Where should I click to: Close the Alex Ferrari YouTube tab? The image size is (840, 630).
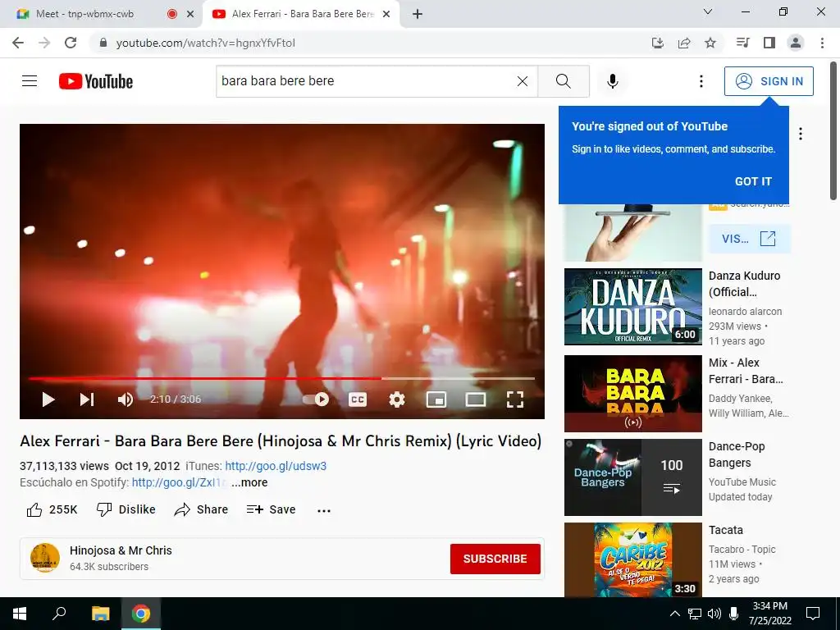(x=386, y=14)
